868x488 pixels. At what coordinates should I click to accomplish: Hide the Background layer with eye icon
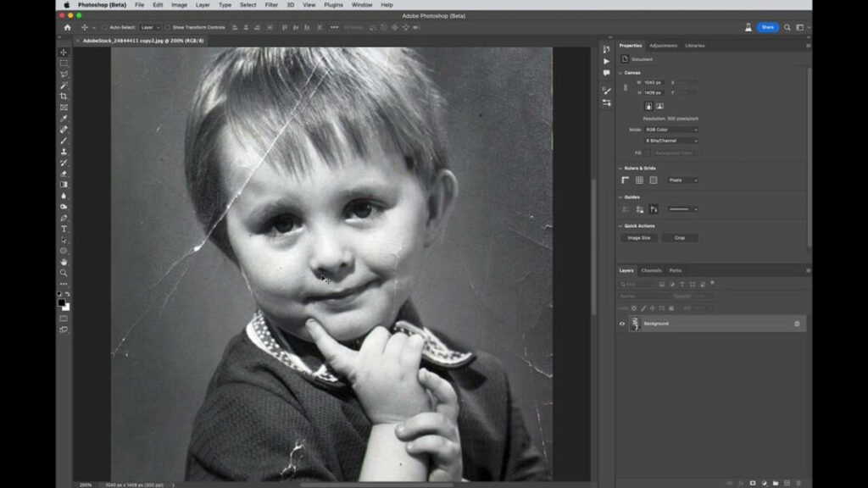(621, 324)
